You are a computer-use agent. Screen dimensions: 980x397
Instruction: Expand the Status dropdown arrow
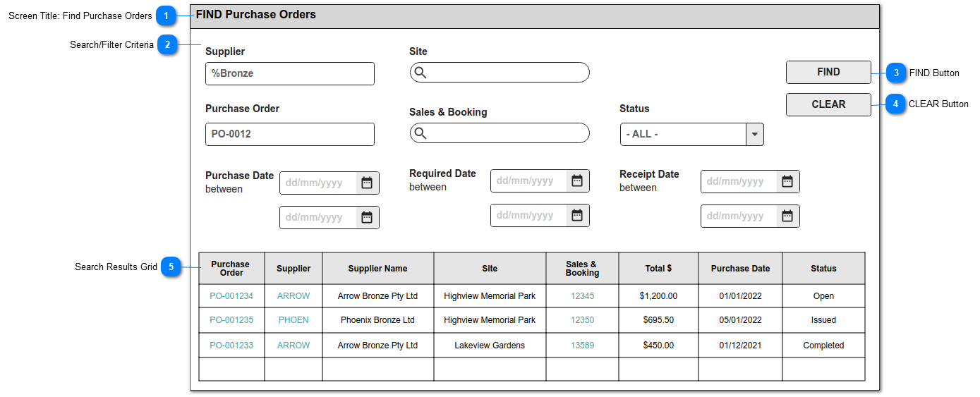[x=755, y=134]
